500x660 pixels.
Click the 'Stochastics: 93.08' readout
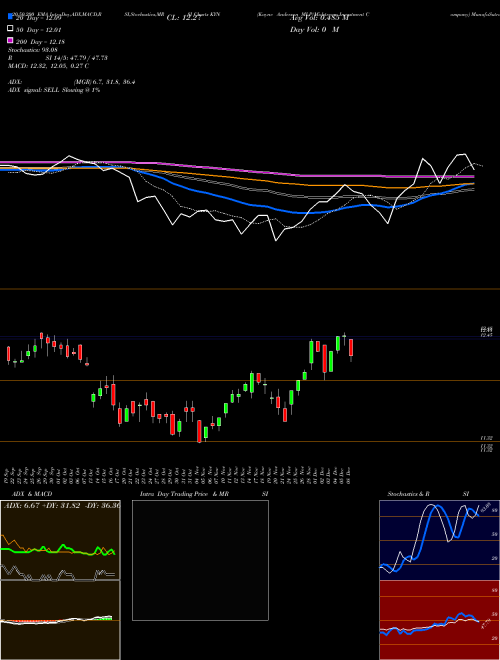[x=33, y=50]
